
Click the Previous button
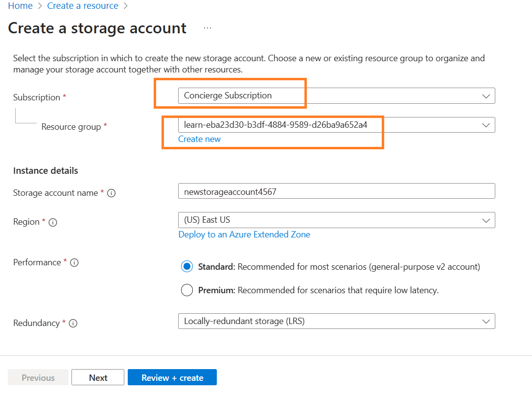[38, 377]
